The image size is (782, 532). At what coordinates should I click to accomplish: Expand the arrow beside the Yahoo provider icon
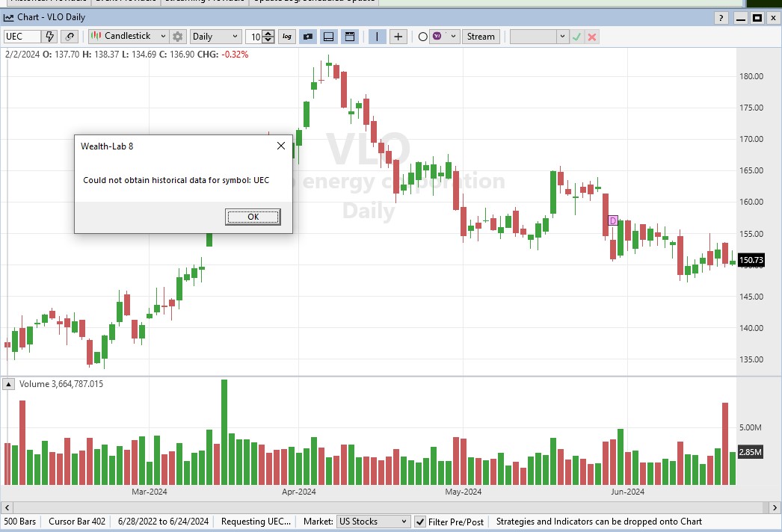pyautogui.click(x=453, y=37)
